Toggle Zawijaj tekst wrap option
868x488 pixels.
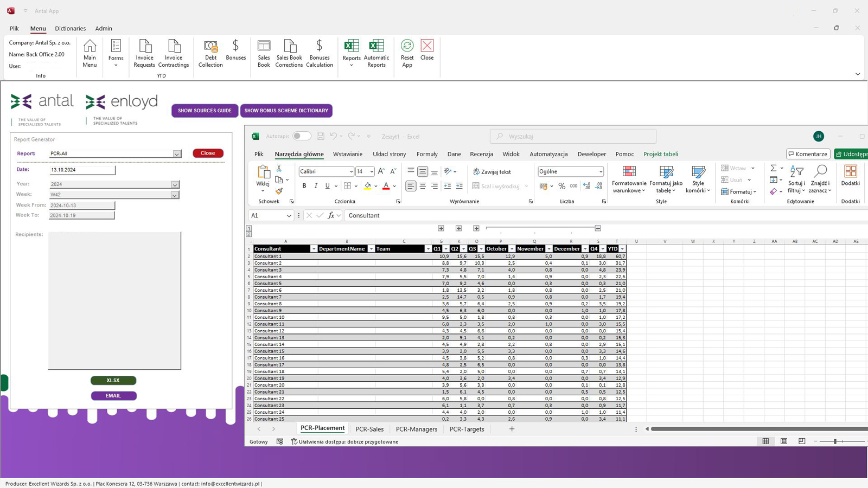point(492,172)
